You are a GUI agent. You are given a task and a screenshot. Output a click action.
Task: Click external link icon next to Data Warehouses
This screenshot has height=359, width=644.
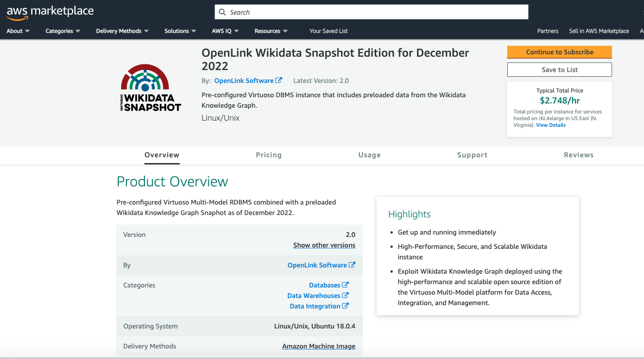[x=346, y=296]
